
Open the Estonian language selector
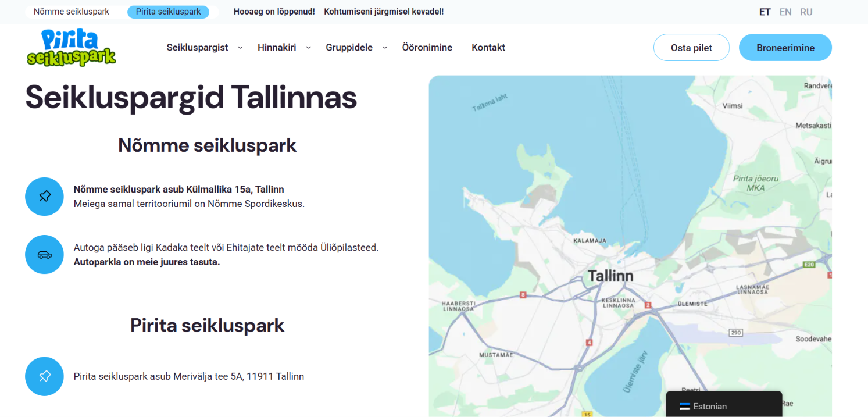point(724,405)
